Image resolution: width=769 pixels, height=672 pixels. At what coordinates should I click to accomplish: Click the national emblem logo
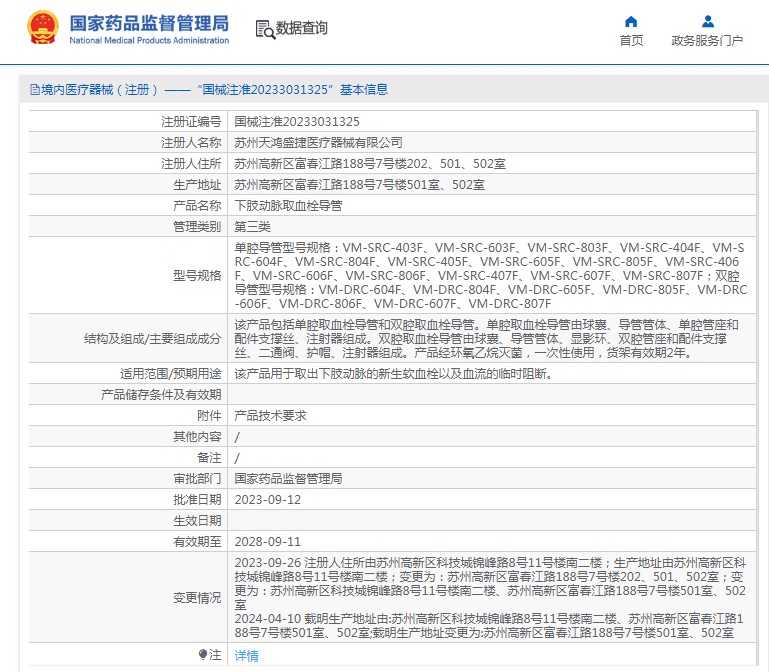42,28
